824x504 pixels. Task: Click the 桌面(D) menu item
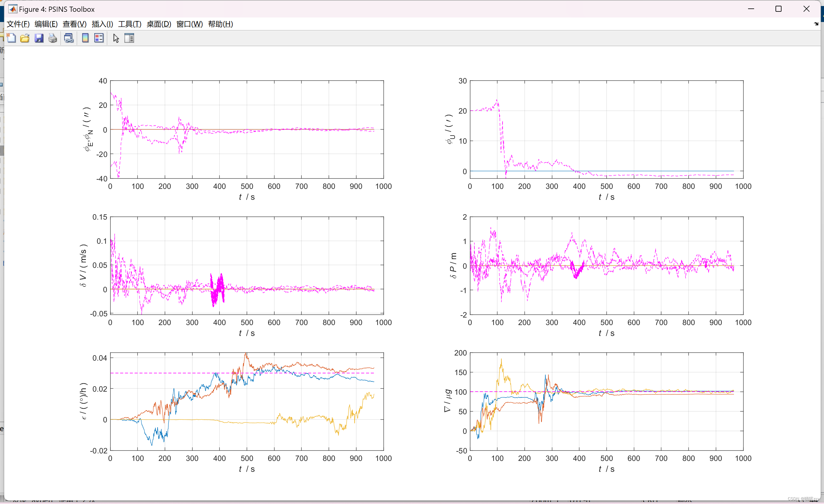(159, 24)
